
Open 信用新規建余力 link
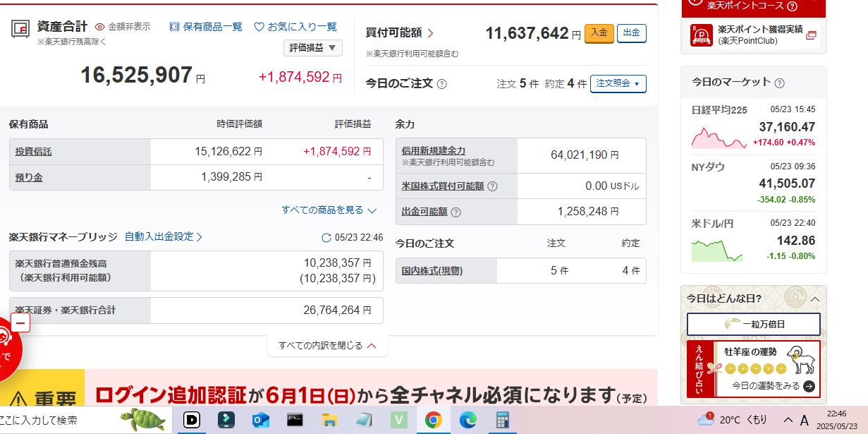(434, 150)
